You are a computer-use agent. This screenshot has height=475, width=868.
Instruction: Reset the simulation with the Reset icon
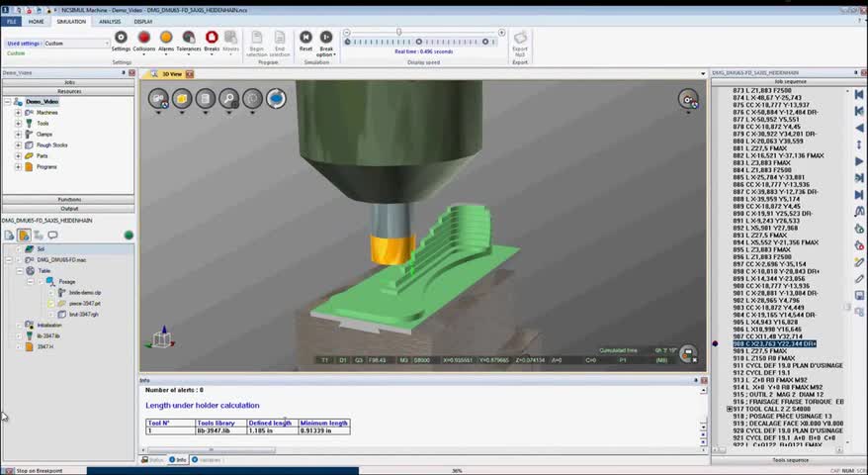click(x=305, y=38)
